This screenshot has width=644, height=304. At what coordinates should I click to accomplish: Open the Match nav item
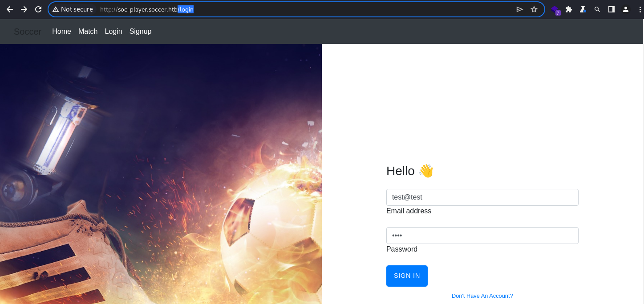(88, 31)
